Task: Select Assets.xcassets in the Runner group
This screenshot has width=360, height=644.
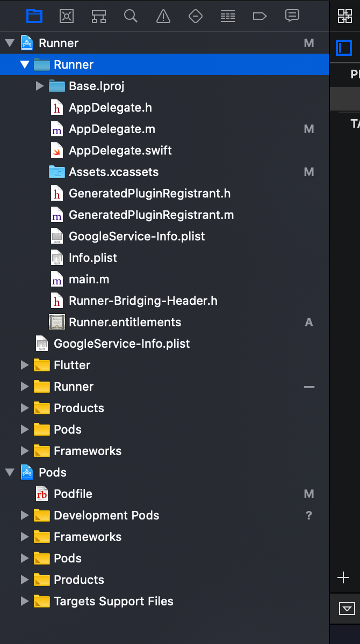Action: (114, 172)
